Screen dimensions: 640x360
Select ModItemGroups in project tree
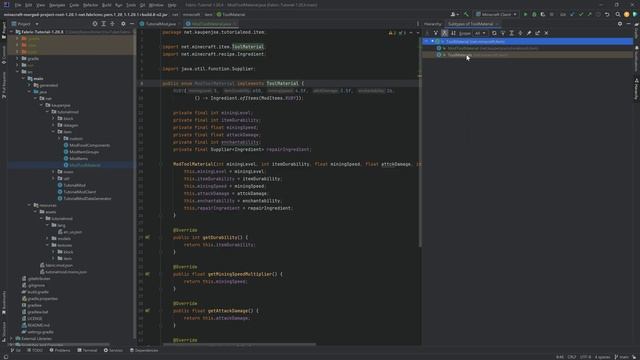tap(84, 152)
